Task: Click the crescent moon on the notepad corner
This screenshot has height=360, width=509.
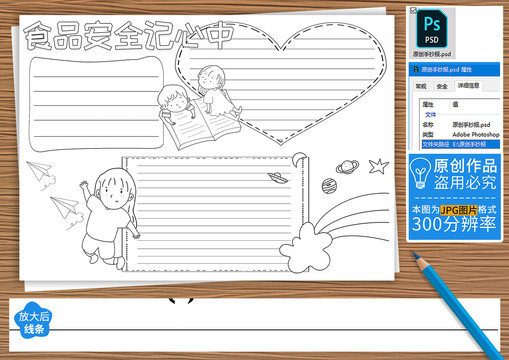Action: 299,160
